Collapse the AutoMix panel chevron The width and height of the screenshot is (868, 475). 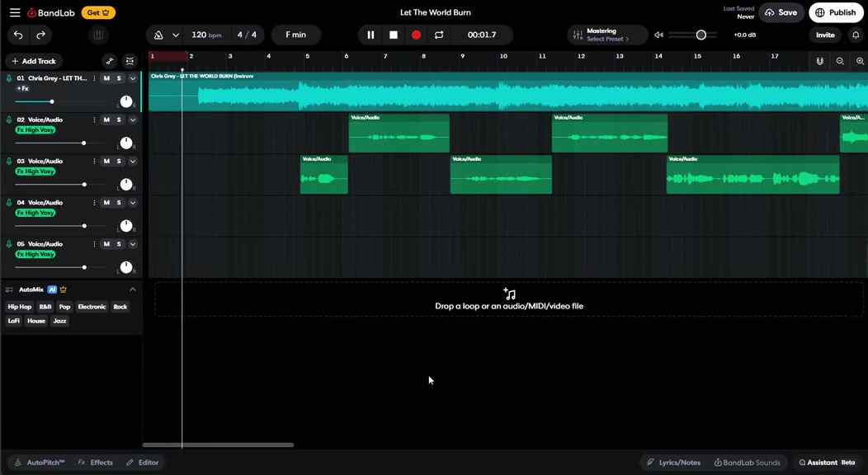133,289
